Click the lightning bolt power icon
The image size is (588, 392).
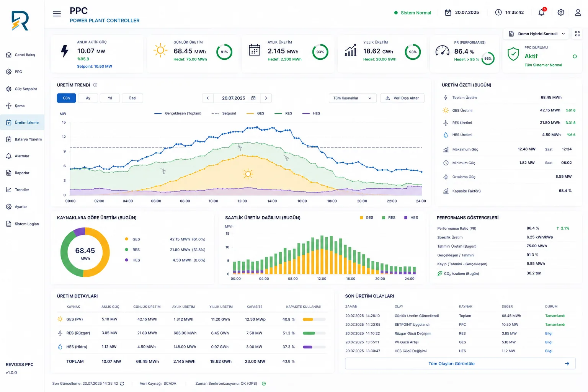(x=65, y=51)
